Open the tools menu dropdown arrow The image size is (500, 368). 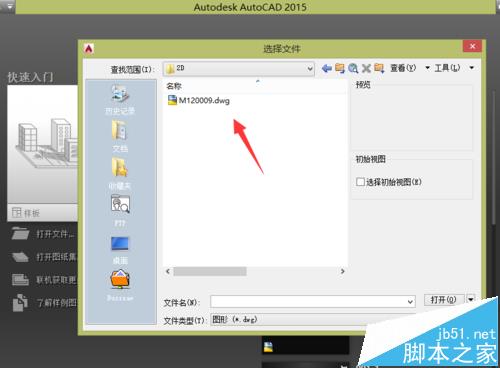[472, 68]
